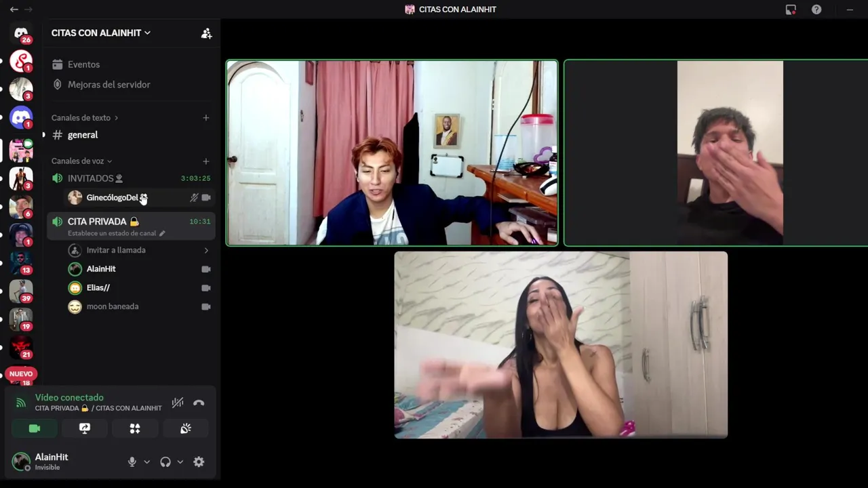Deafen with the headphones icon
Viewport: 868px width, 488px height.
click(165, 462)
